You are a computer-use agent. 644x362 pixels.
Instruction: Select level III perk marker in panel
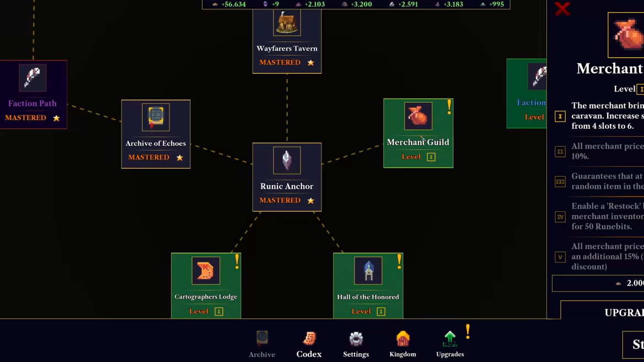(560, 182)
